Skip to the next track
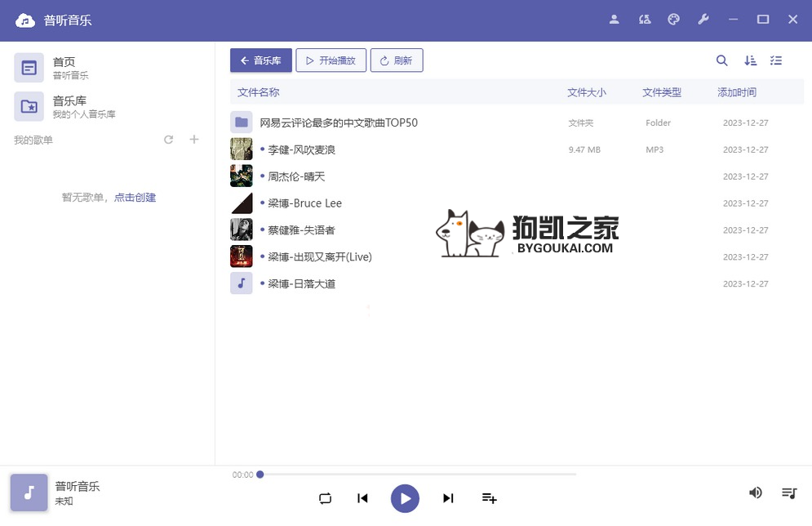812x526 pixels. (448, 498)
